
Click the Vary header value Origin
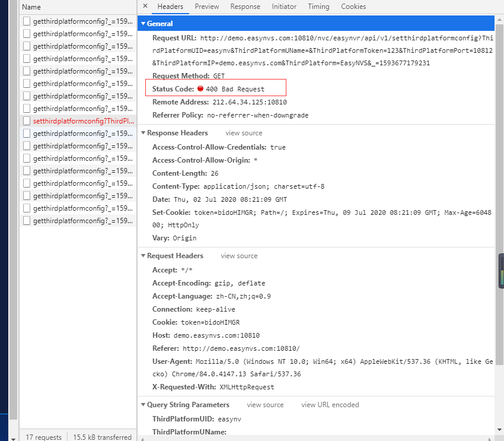coord(184,239)
